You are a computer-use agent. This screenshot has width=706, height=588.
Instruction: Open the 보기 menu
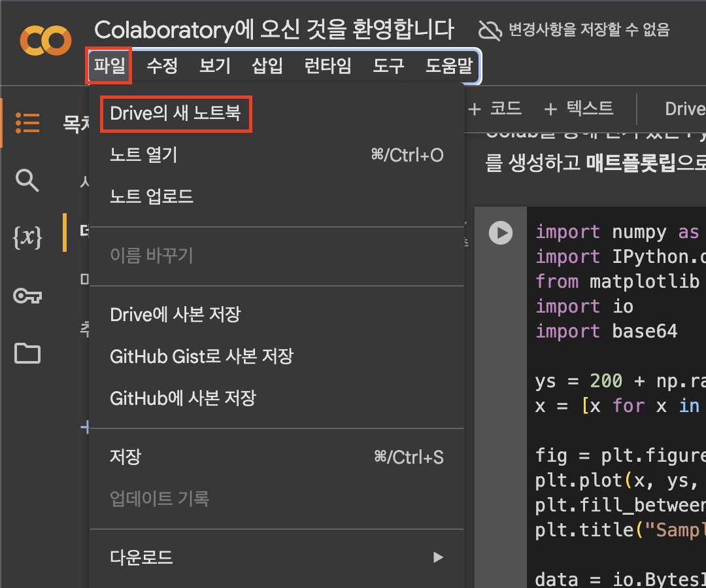(x=215, y=66)
